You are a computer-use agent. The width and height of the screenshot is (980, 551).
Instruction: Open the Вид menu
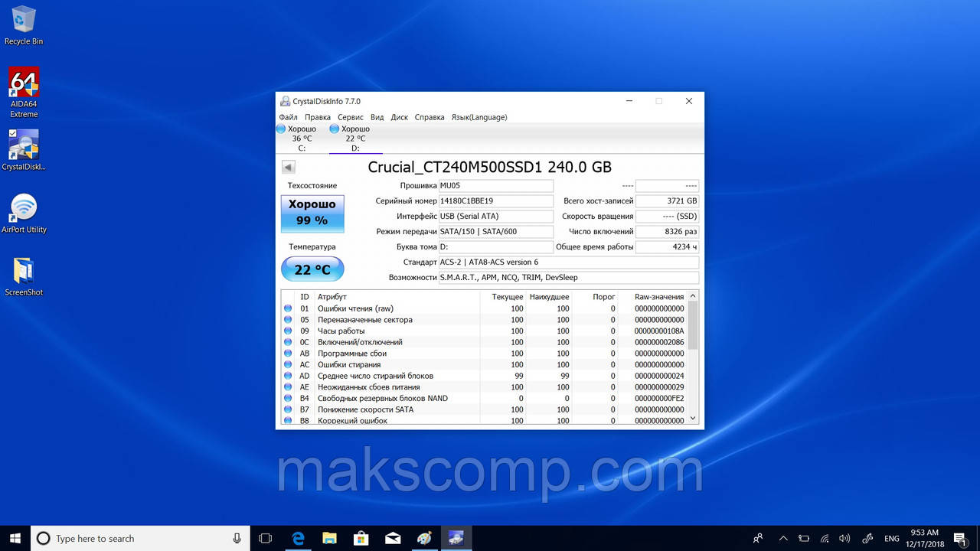coord(377,117)
